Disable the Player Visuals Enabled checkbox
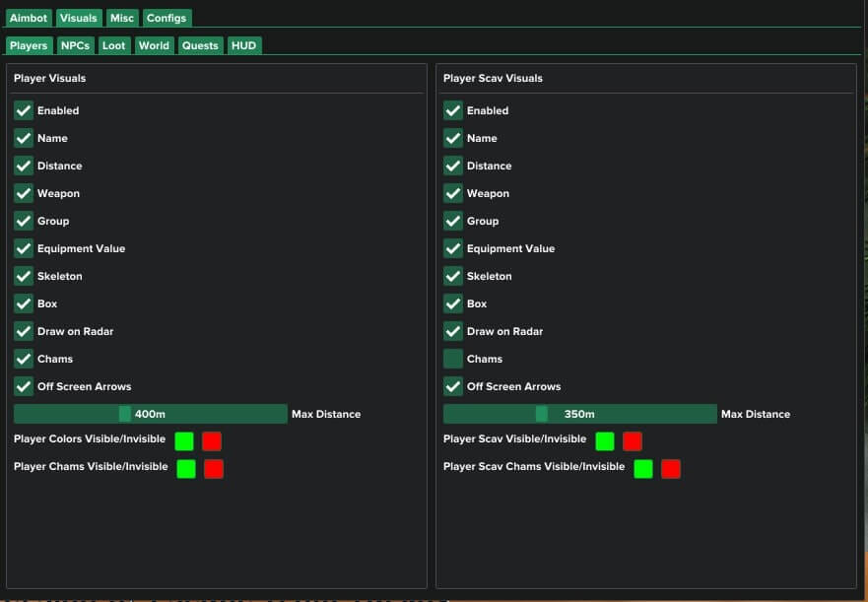The height and width of the screenshot is (602, 868). pos(24,110)
